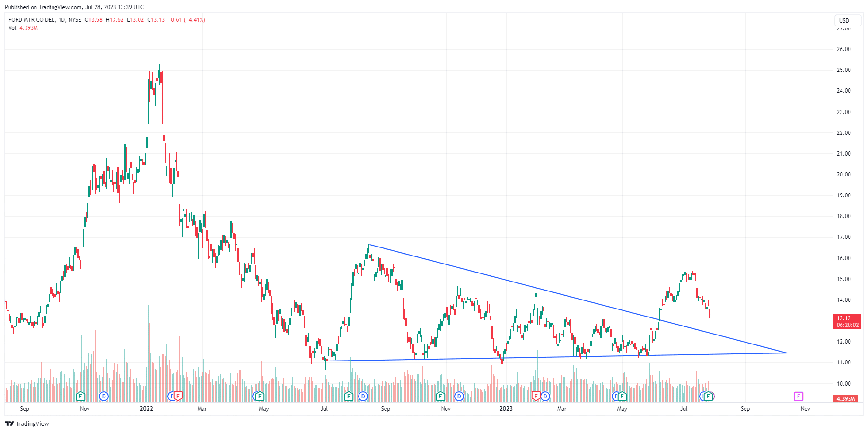This screenshot has width=868, height=432.
Task: Click the 11.00 price scale label
Action: pos(844,362)
